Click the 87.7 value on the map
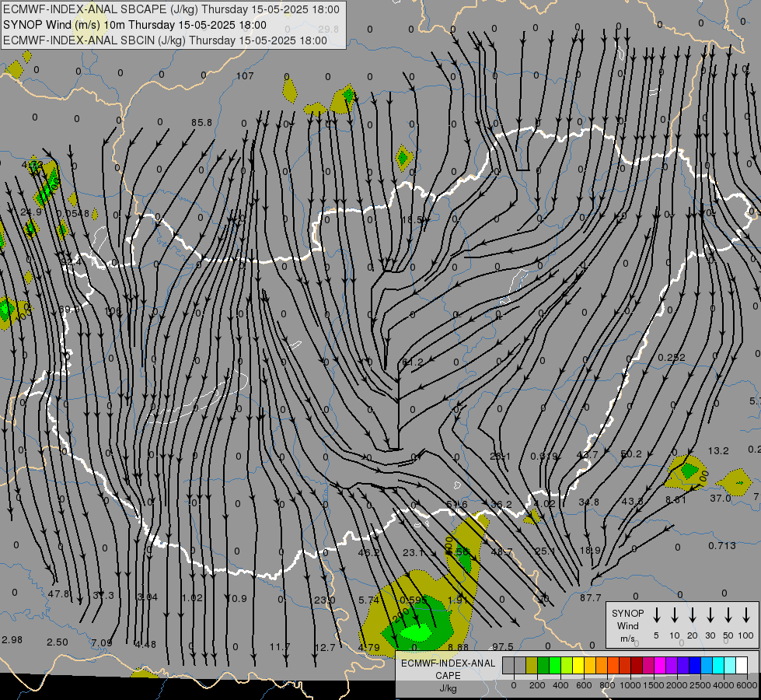Screen dimensions: 761x700 (x=590, y=598)
